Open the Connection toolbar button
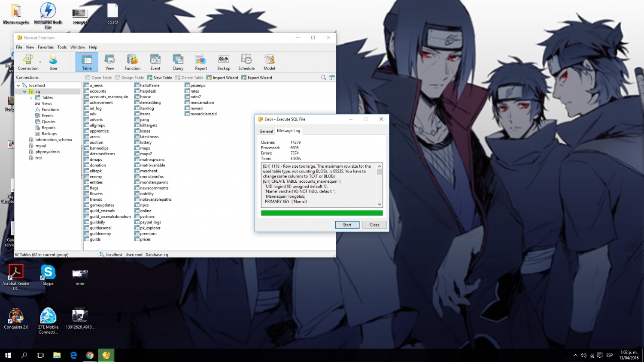Viewport: 644px width, 362px height. point(28,62)
